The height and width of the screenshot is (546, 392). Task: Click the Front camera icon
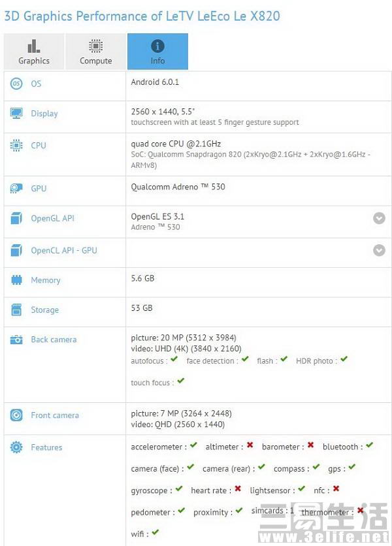[x=16, y=415]
